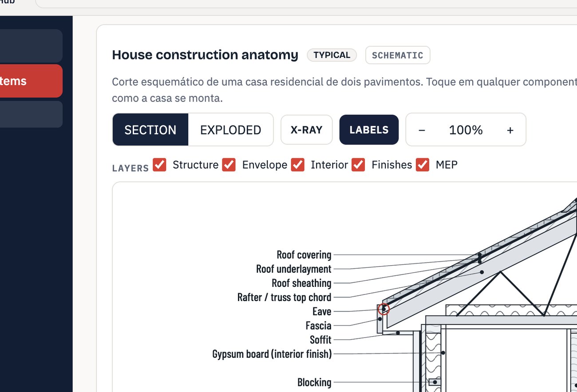The height and width of the screenshot is (392, 577).
Task: Toggle X-RAY mode
Action: (306, 129)
